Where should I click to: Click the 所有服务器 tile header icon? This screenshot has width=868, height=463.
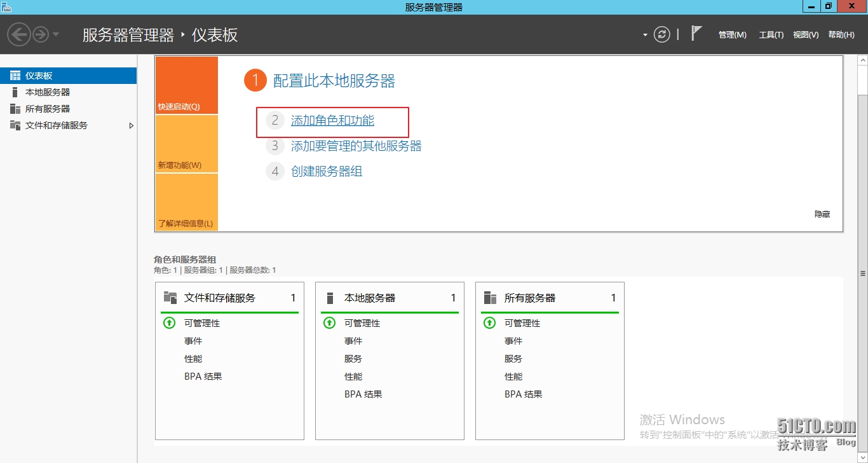[490, 298]
